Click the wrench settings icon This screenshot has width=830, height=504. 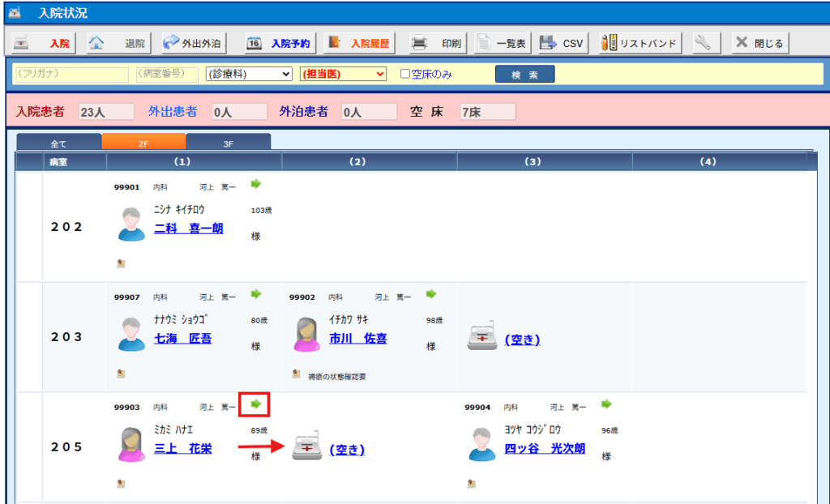(x=703, y=43)
